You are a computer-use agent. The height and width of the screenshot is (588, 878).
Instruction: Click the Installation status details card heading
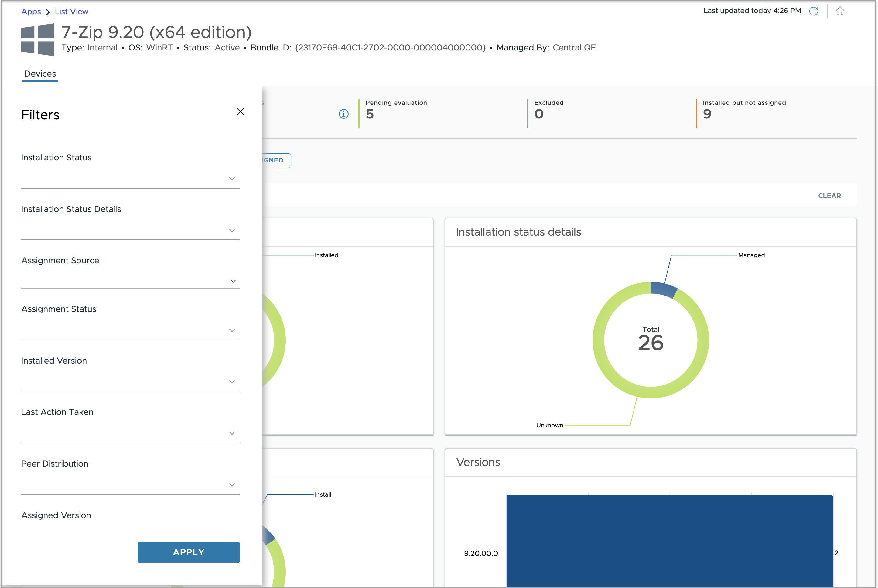point(518,232)
